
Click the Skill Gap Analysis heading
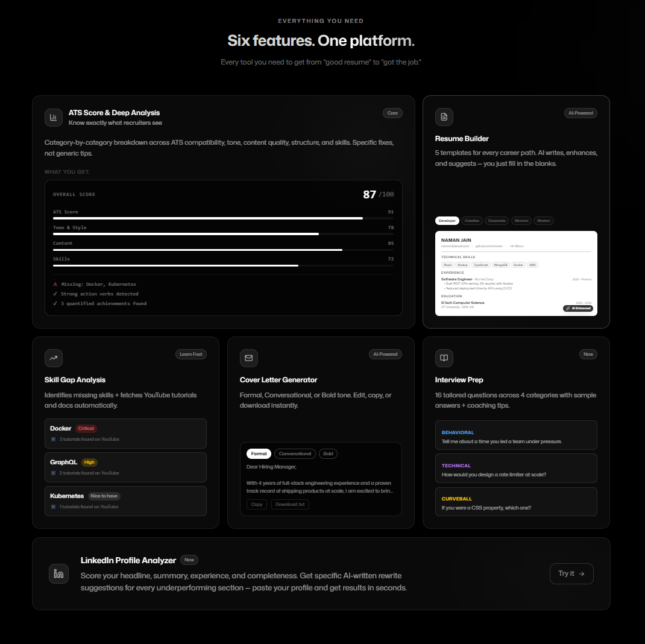pos(75,380)
